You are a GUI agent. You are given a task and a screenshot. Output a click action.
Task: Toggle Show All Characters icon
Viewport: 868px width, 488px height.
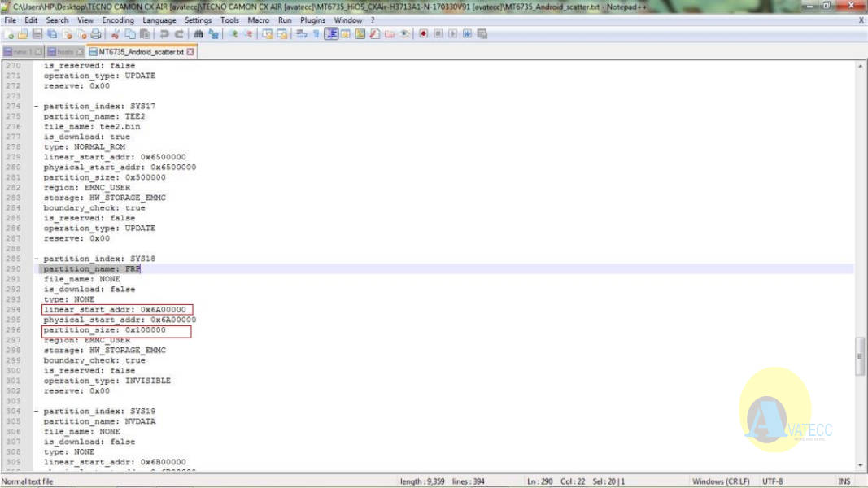[316, 34]
